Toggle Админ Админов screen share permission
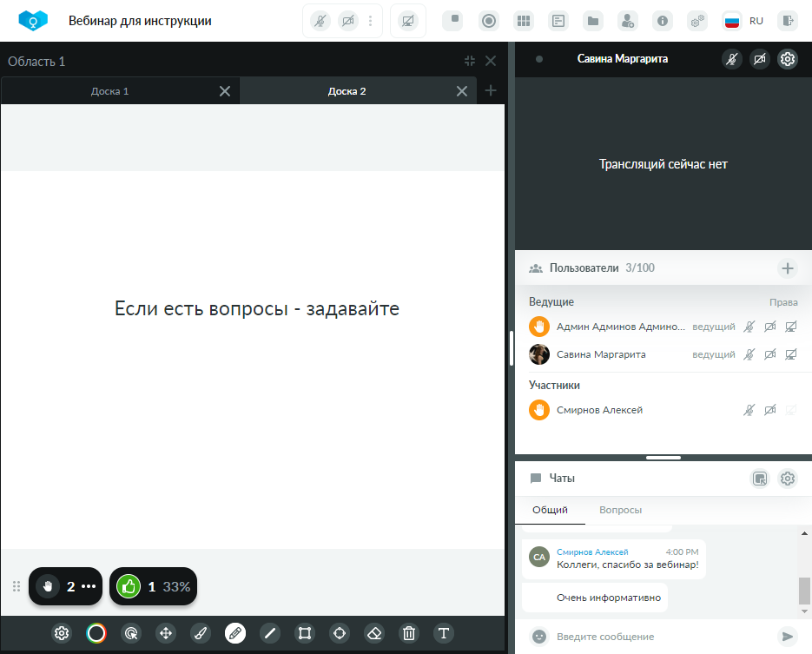 791,327
